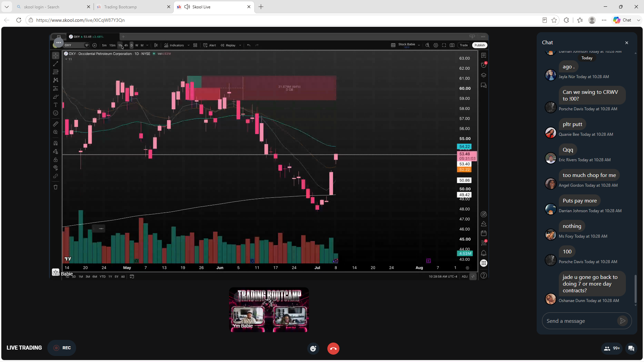Open the candlestick chart style selector

point(156,45)
